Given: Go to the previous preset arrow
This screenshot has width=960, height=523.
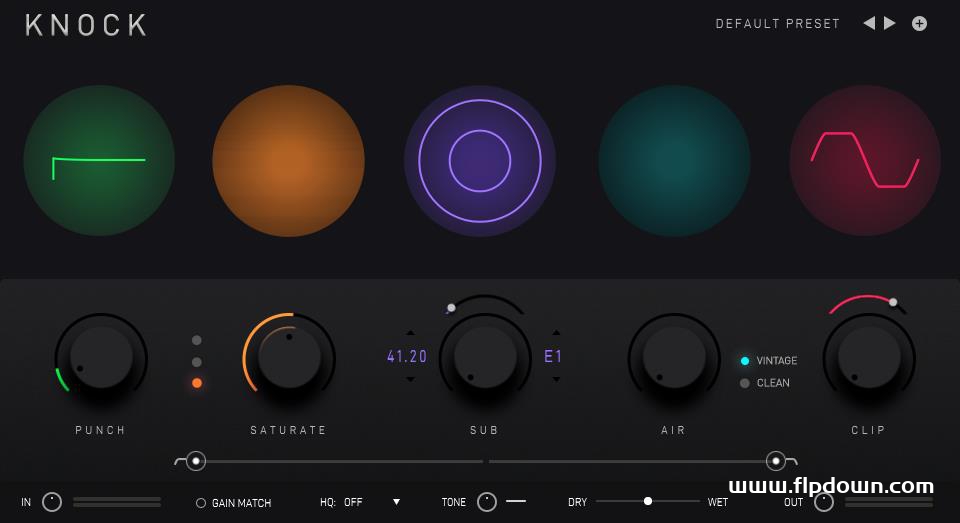Looking at the screenshot, I should [869, 23].
